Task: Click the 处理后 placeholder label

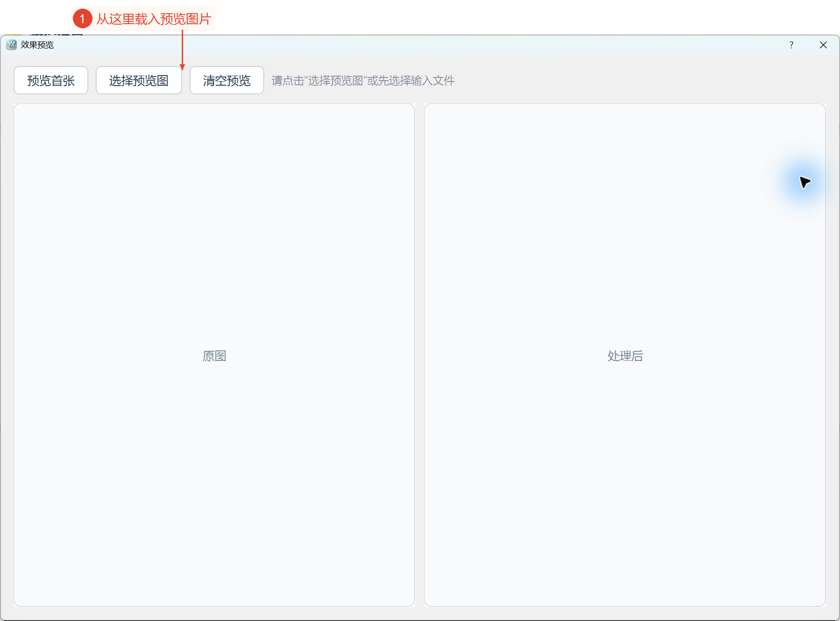Action: click(625, 356)
